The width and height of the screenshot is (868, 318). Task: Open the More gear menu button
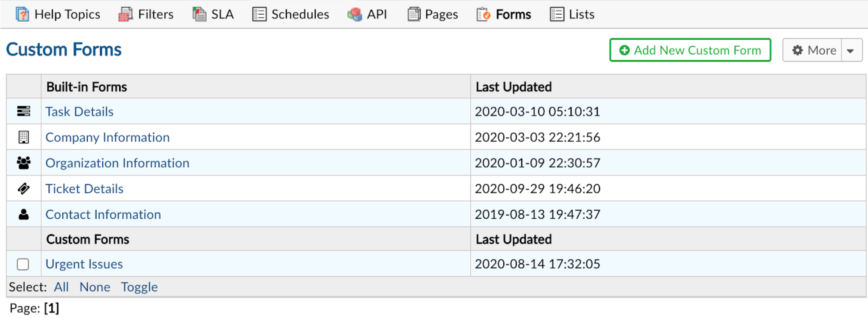pyautogui.click(x=813, y=50)
